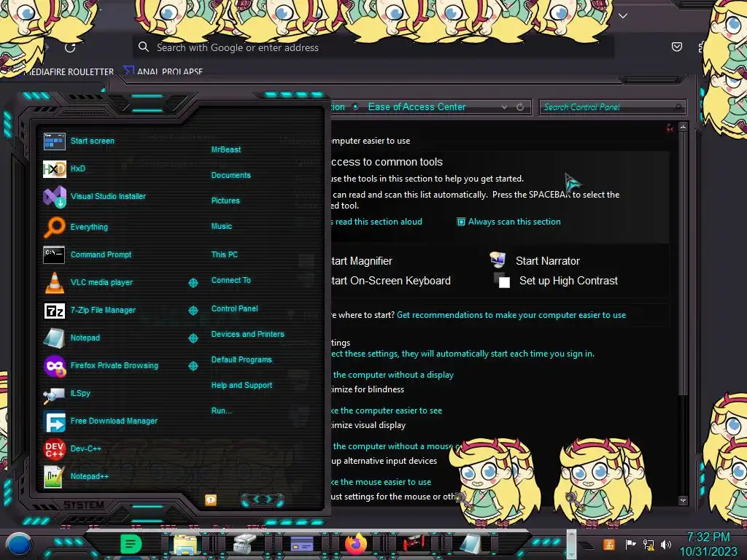
Task: Click Control Panel scrollbar down arrow
Action: [x=683, y=500]
